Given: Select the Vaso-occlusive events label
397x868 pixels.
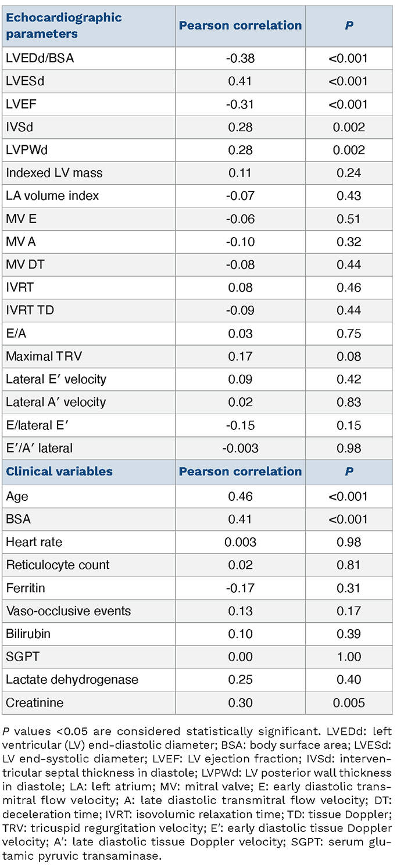Looking at the screenshot, I should coord(69,611).
